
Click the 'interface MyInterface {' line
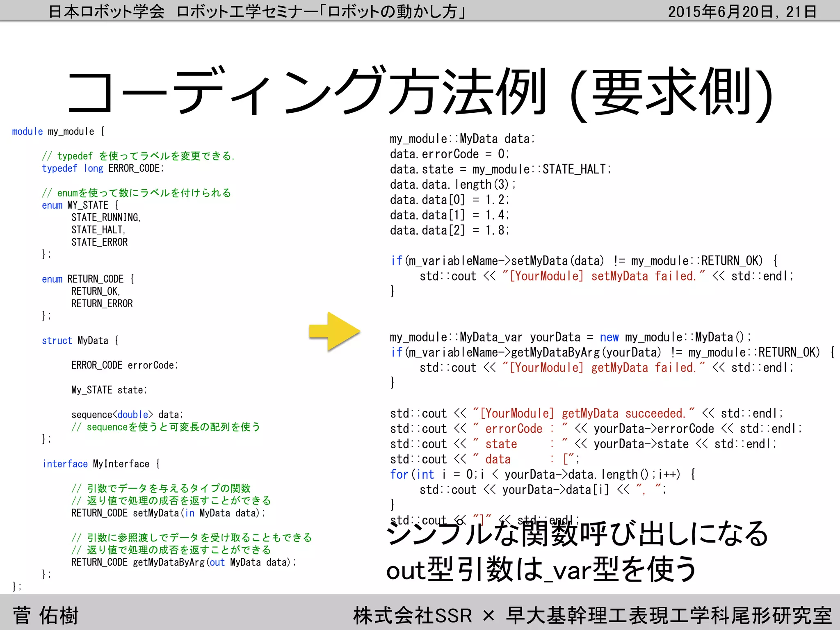coord(101,464)
